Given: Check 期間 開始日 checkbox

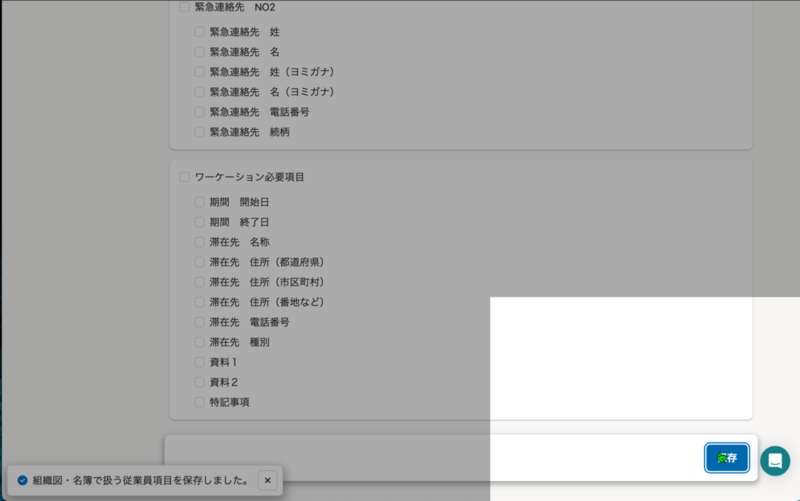Looking at the screenshot, I should (199, 202).
